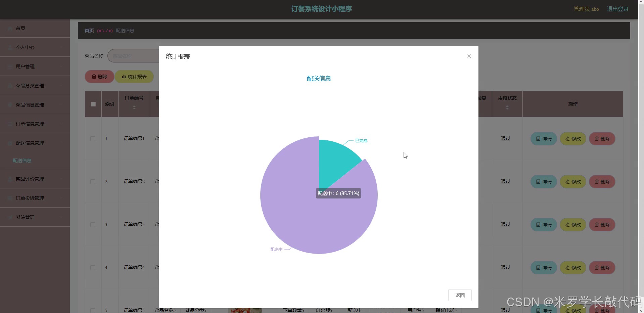Click the sort arrows on 订单编号 column
Screen dimensions: 644x313
(134, 108)
